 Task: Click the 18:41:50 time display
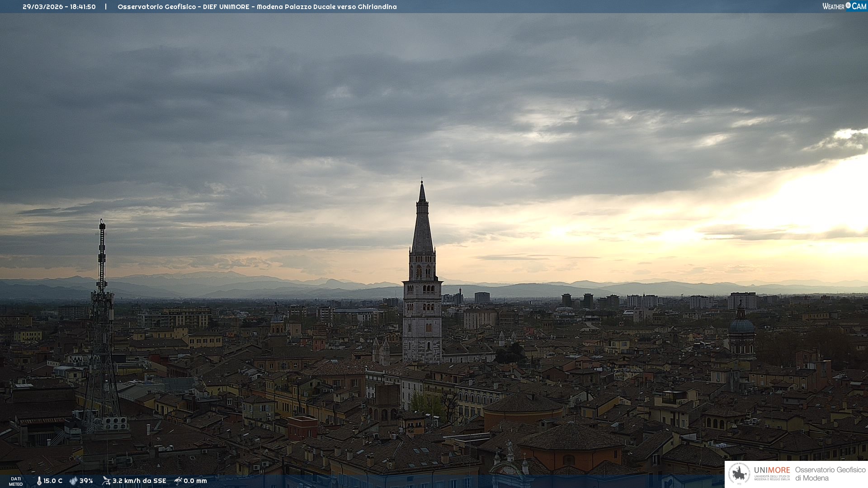click(83, 7)
